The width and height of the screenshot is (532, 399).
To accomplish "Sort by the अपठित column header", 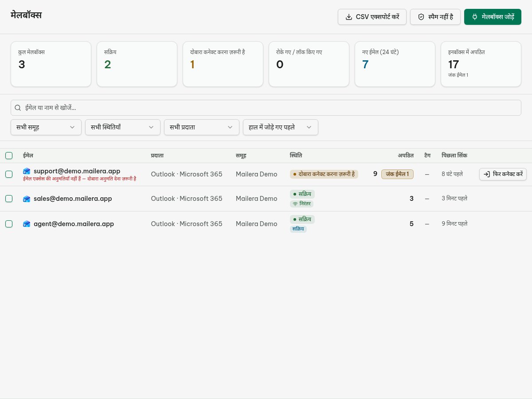I will coord(406,156).
